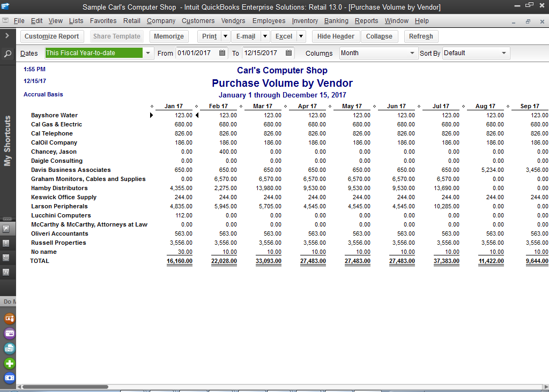The image size is (549, 392).
Task: Open the To date calendar picker
Action: coord(288,53)
